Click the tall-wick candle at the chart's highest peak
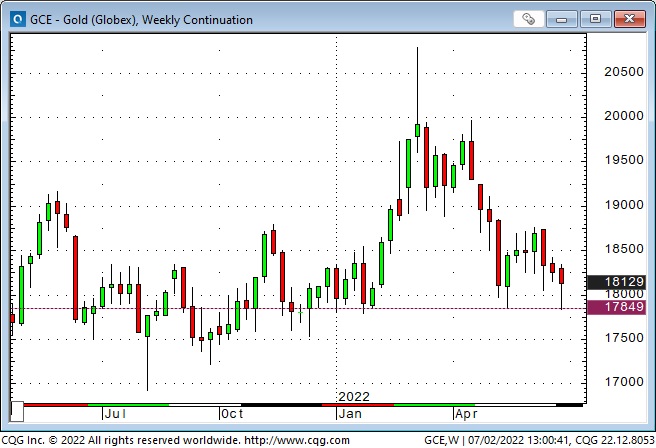The height and width of the screenshot is (448, 656). pos(417,100)
